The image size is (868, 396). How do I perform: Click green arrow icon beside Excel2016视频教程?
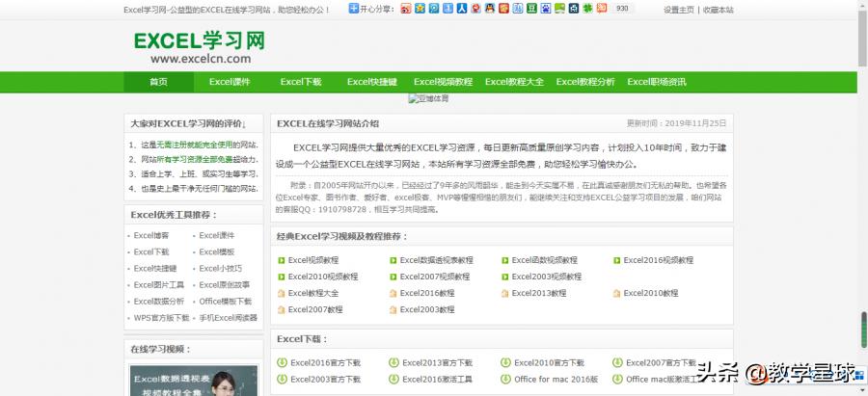coord(616,260)
